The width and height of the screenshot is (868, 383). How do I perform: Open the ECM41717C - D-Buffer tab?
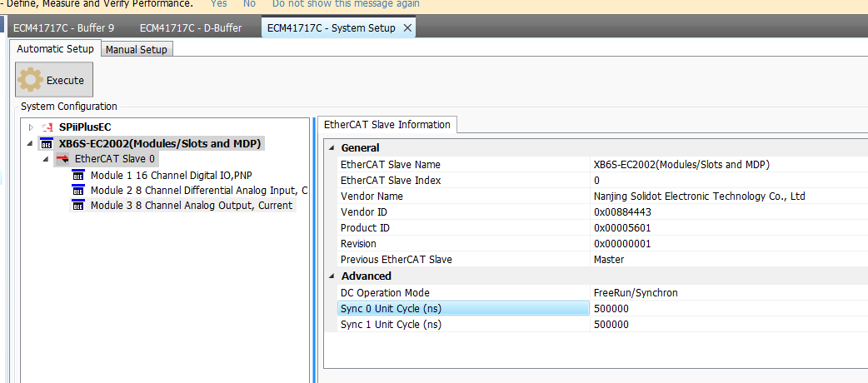[x=191, y=27]
